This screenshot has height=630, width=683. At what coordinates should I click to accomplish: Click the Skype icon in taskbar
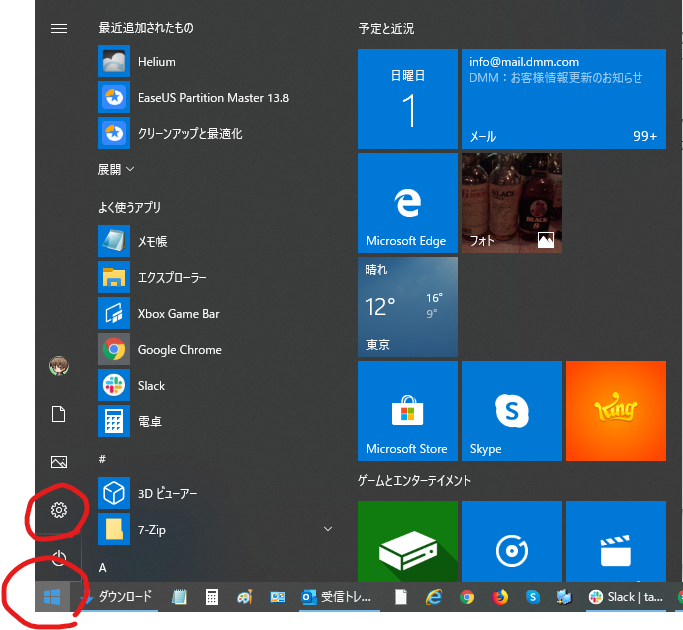coord(533,597)
